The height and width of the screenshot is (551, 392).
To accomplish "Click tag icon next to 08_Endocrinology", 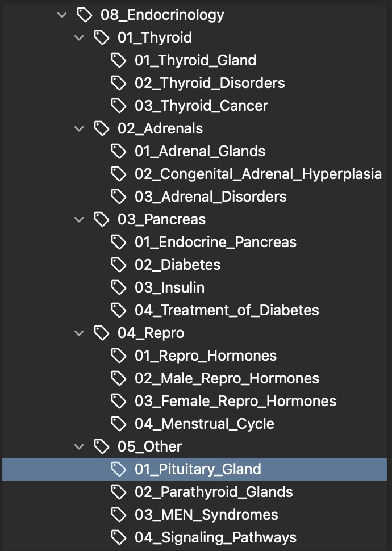I will [x=84, y=15].
